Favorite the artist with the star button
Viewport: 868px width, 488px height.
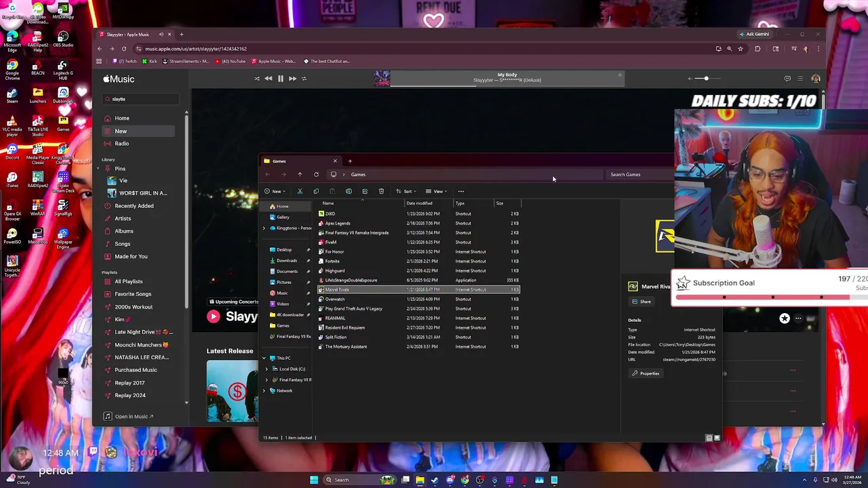coord(785,319)
